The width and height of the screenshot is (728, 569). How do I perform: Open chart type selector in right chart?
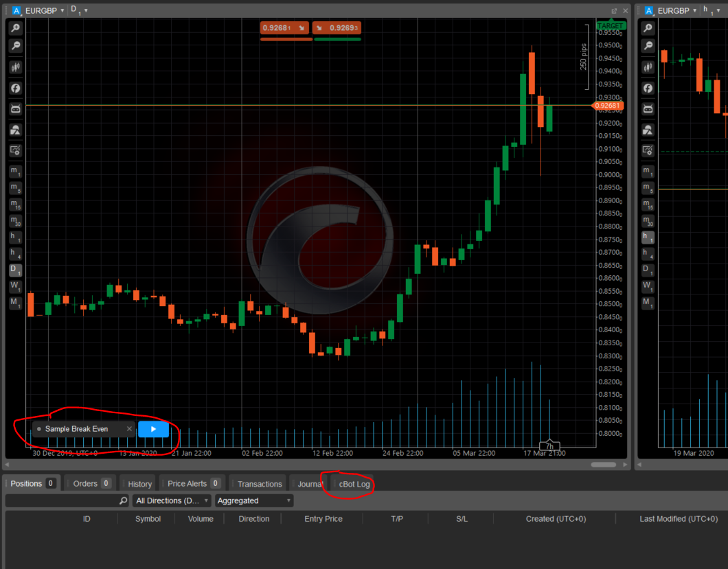[648, 67]
